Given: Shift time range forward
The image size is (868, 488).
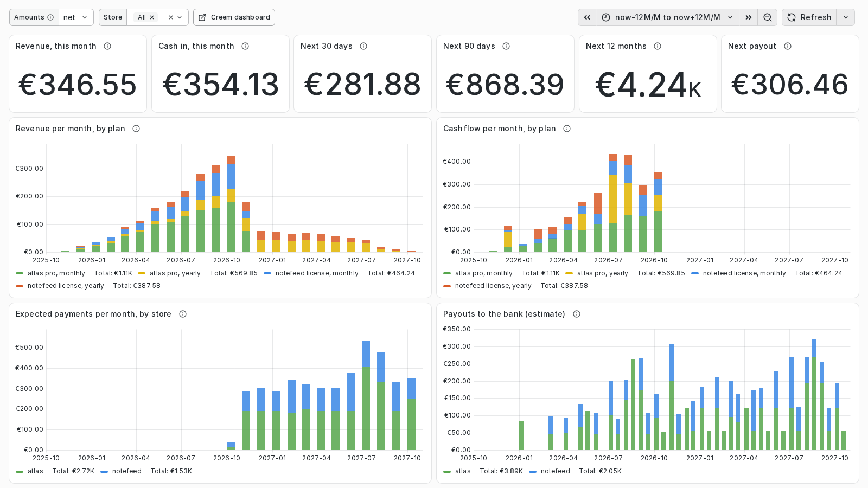Looking at the screenshot, I should tap(749, 17).
